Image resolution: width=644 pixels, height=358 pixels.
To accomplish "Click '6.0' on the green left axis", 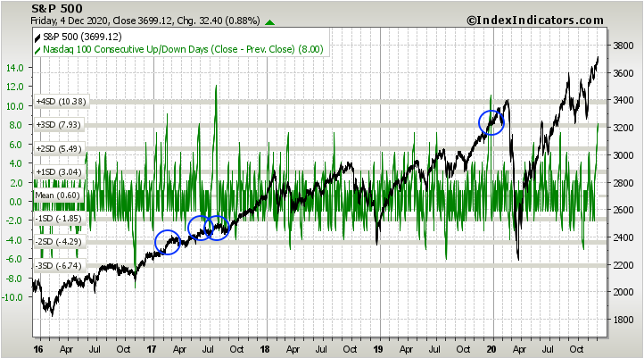I will (16, 145).
